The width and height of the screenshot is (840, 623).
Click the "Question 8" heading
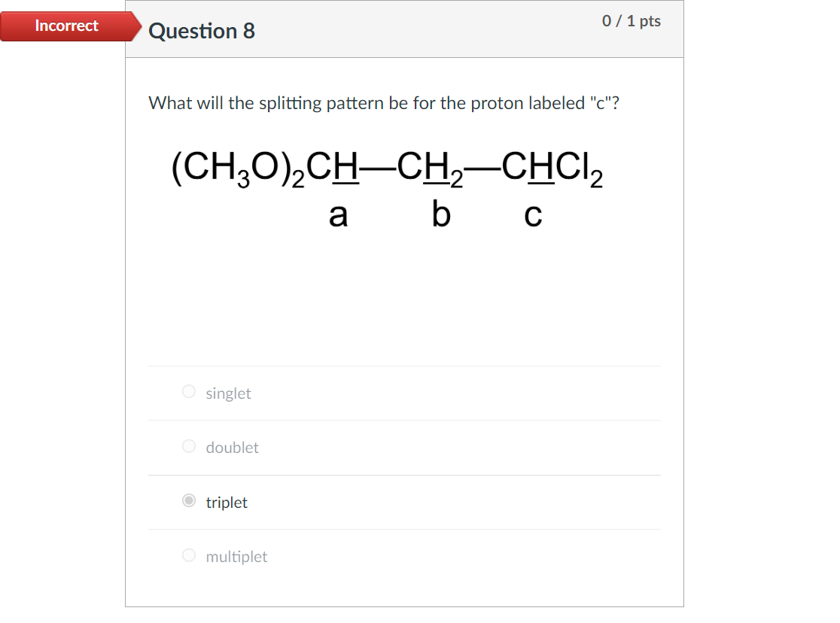202,32
